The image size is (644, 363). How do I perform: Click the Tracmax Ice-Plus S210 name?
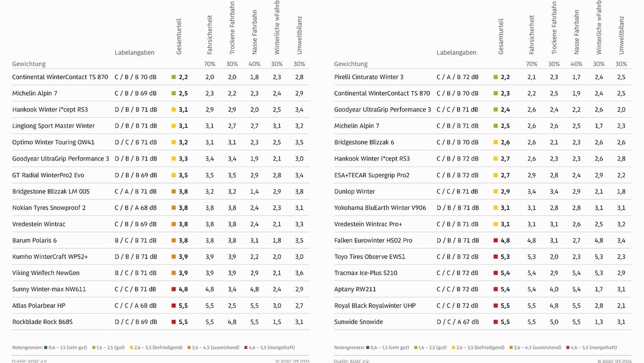[x=365, y=273]
